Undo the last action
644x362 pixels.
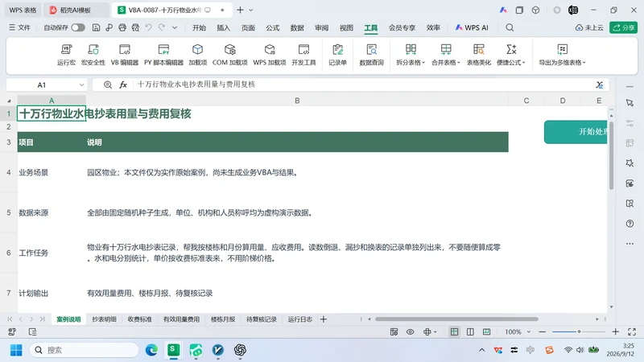coord(149,27)
